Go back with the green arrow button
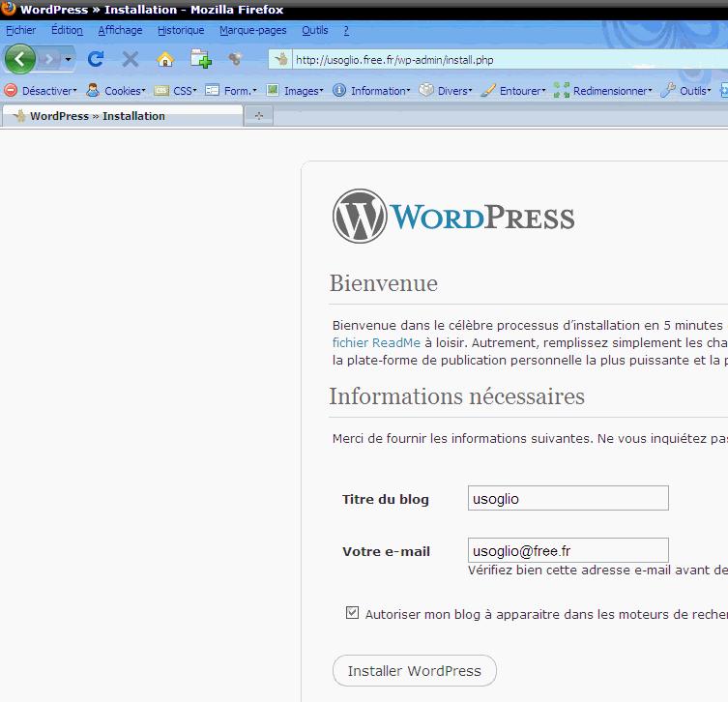 (19, 59)
